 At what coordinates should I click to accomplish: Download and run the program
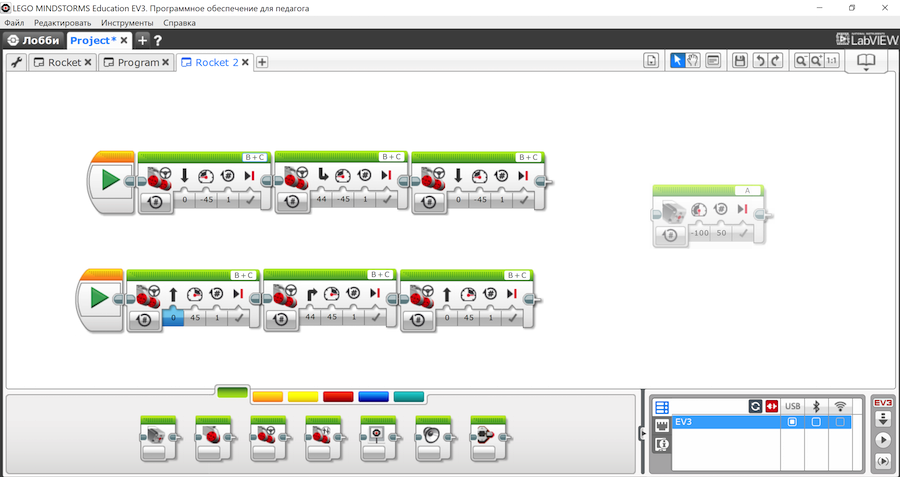click(x=883, y=440)
